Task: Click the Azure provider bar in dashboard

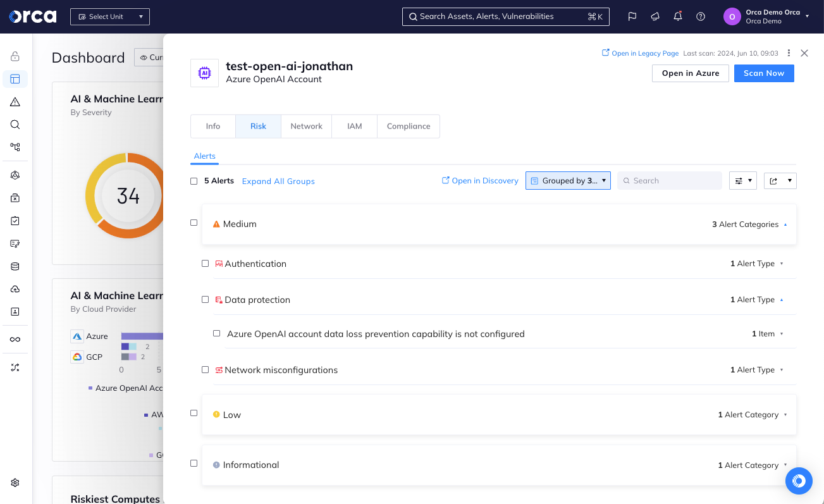Action: [142, 336]
